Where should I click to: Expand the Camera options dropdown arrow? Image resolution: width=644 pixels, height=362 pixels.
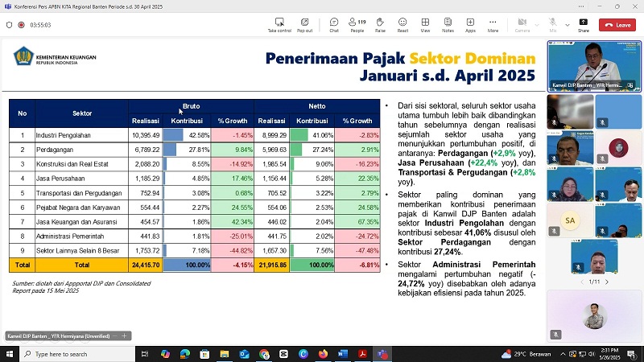point(537,25)
